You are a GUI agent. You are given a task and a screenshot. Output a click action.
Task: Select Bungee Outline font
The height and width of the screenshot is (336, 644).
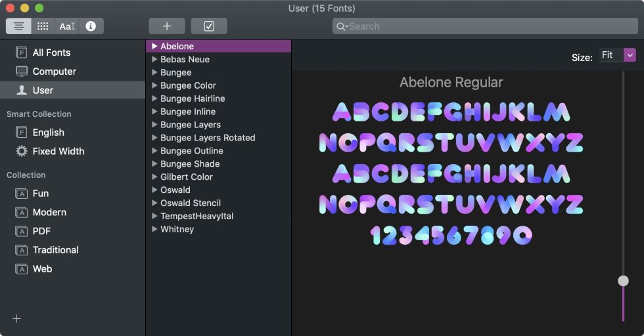pyautogui.click(x=192, y=150)
